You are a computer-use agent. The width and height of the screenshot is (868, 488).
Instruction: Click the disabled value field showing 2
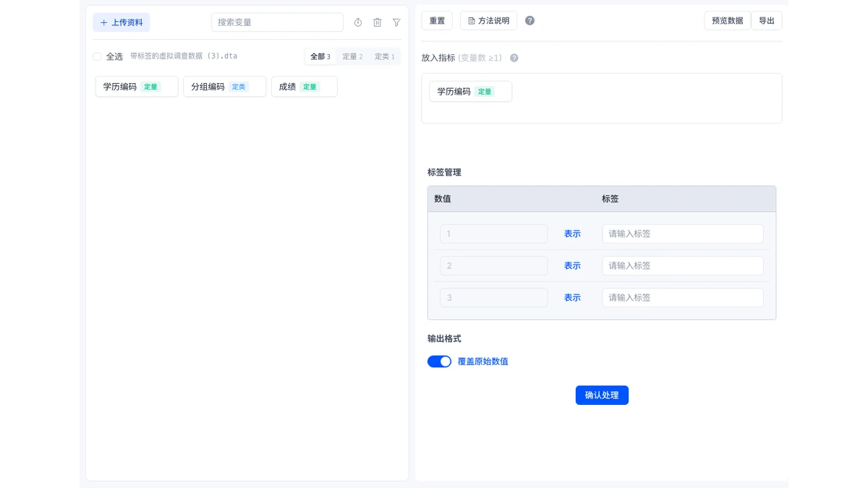click(x=493, y=265)
